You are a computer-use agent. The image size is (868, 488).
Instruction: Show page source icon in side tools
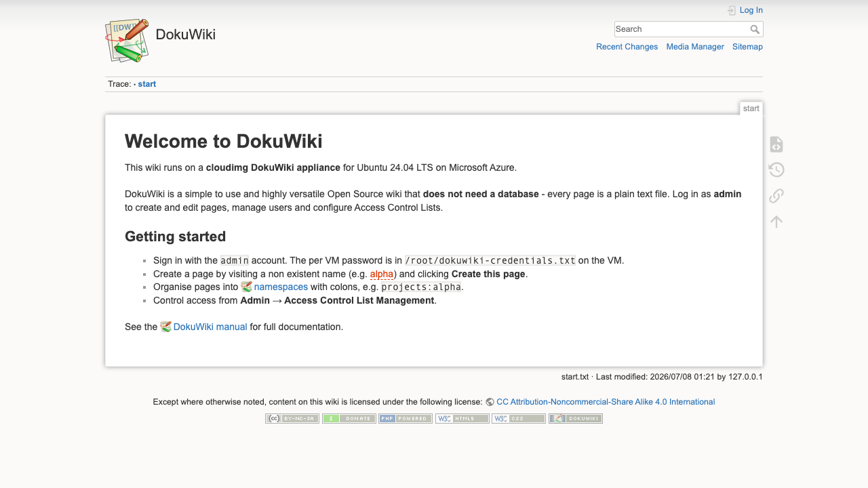tap(776, 144)
